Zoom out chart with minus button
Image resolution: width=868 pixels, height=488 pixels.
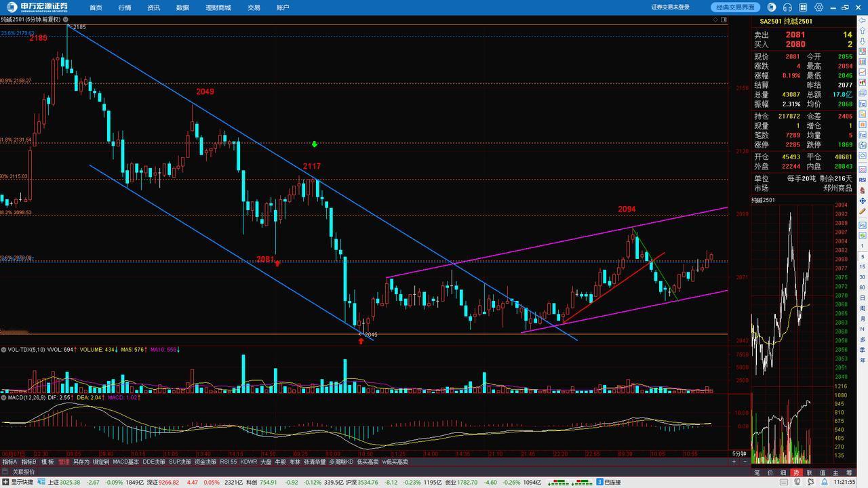tap(745, 462)
